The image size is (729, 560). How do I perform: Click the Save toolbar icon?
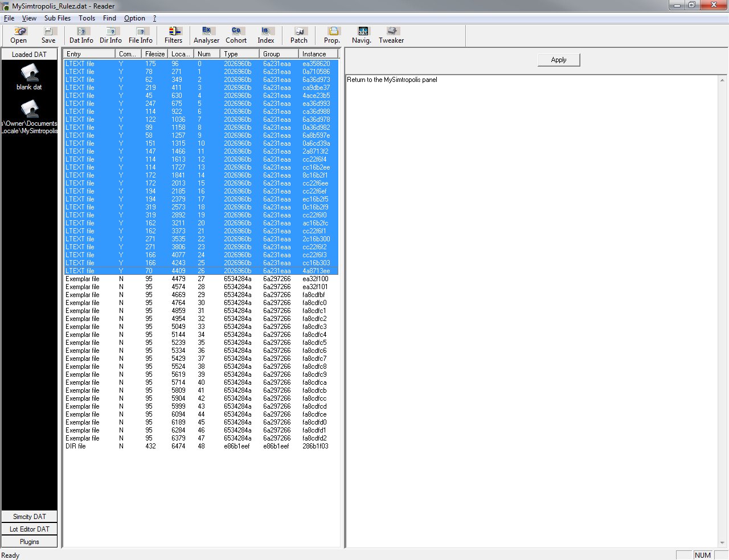point(48,35)
